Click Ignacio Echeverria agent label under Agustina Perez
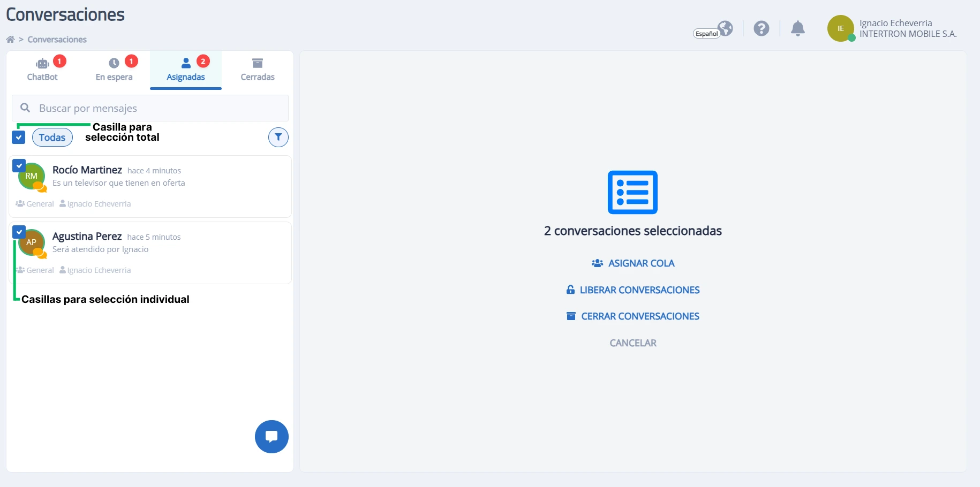The height and width of the screenshot is (487, 980). tap(95, 270)
